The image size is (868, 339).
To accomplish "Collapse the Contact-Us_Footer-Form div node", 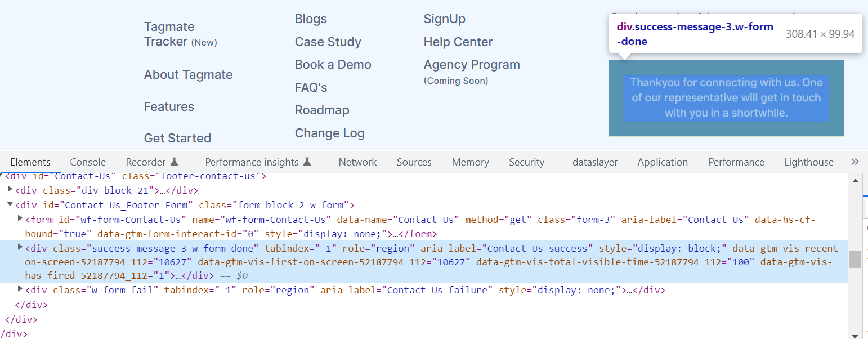I will point(10,205).
